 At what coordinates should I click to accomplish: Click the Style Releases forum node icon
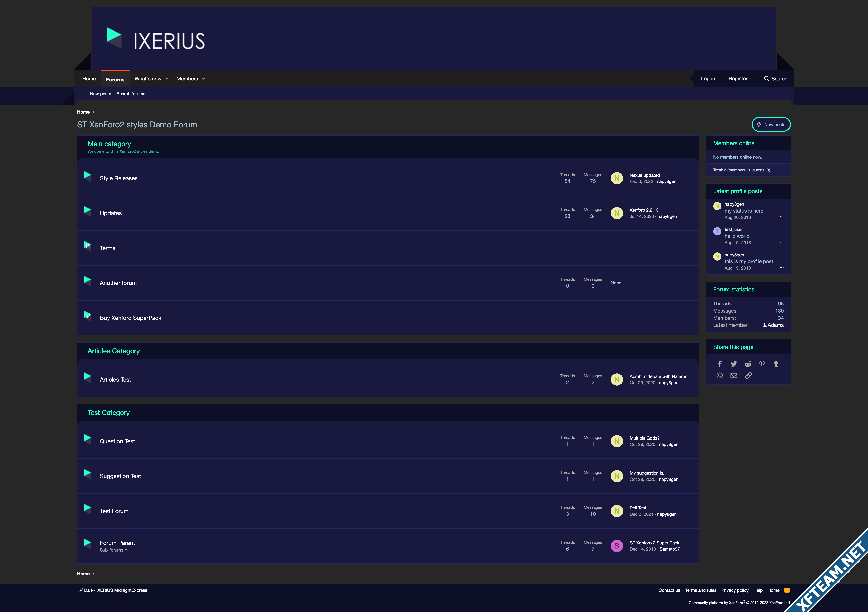88,176
